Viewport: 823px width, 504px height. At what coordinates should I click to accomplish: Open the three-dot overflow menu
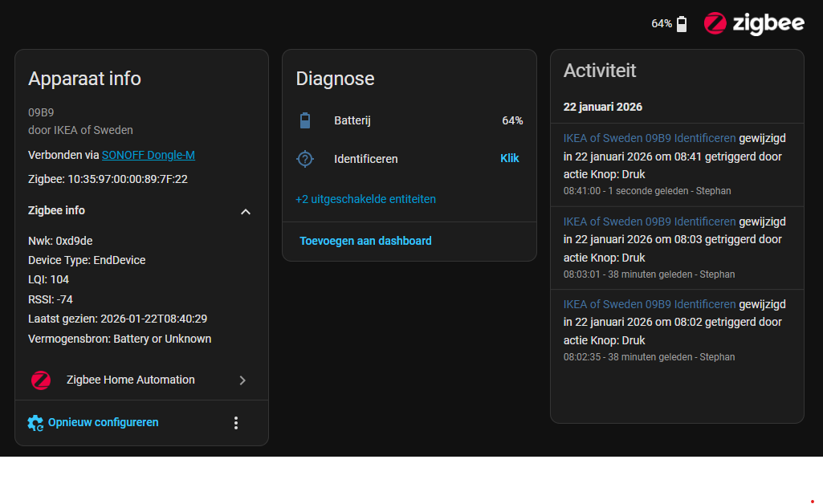tap(236, 423)
